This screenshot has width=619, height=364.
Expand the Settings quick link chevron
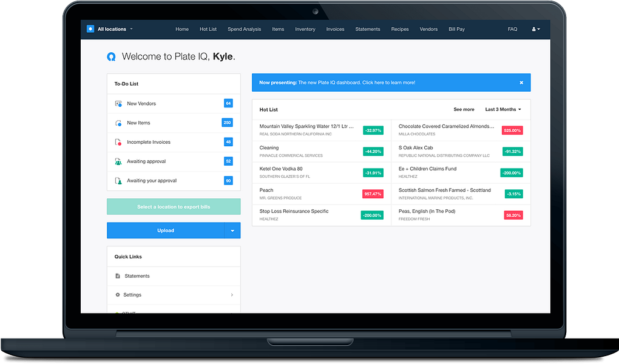[232, 295]
